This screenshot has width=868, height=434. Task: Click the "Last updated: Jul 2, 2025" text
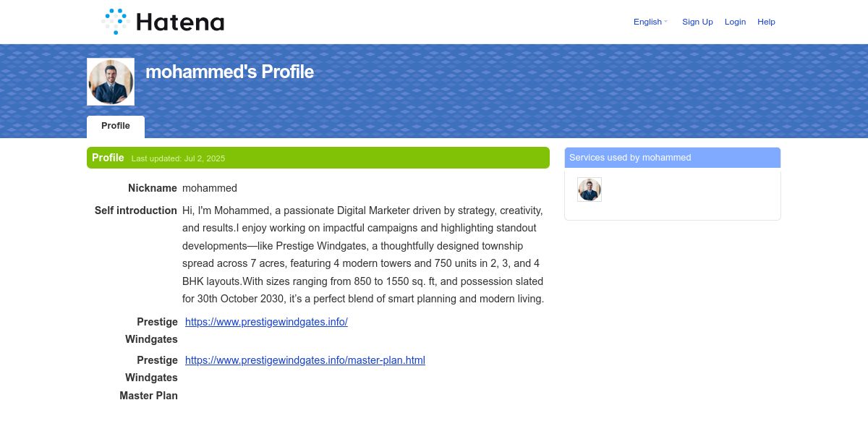click(x=178, y=158)
